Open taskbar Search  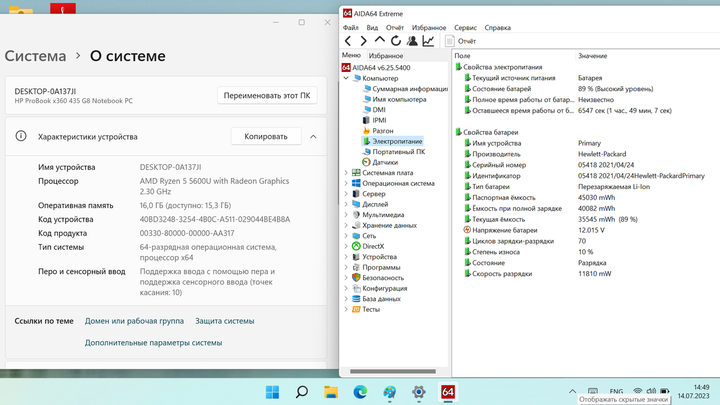302,392
